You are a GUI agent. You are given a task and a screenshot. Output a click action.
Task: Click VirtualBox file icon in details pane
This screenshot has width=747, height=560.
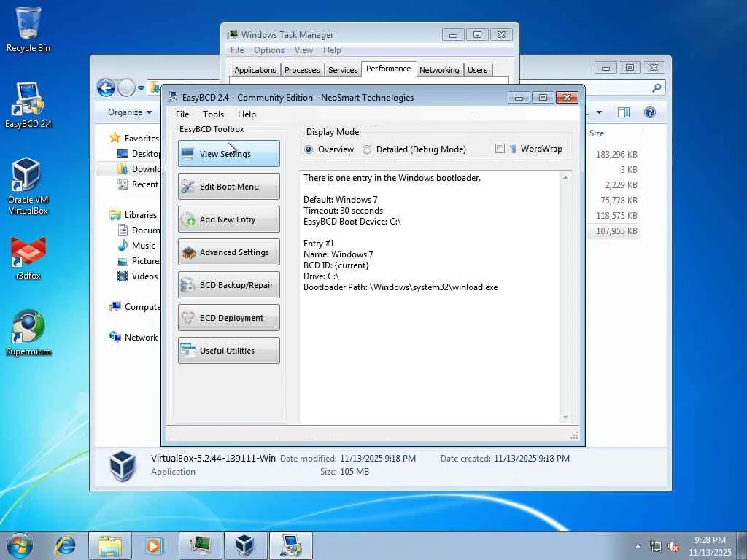coord(123,466)
